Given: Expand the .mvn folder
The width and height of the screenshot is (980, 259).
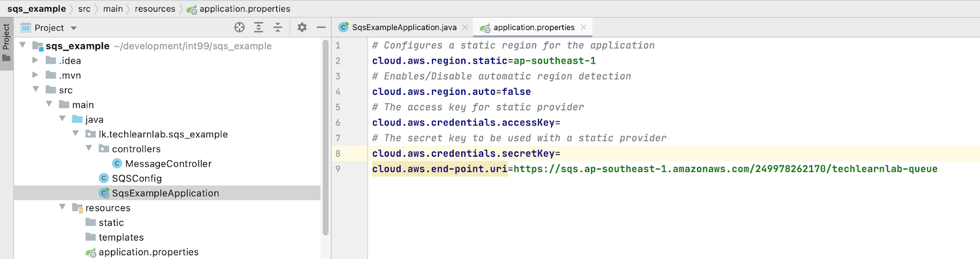Looking at the screenshot, I should point(36,75).
